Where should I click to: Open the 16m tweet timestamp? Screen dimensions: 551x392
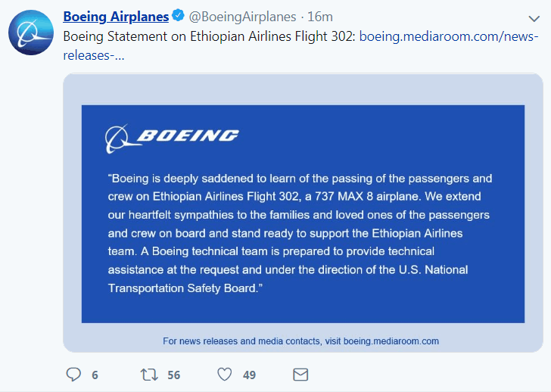(x=322, y=17)
